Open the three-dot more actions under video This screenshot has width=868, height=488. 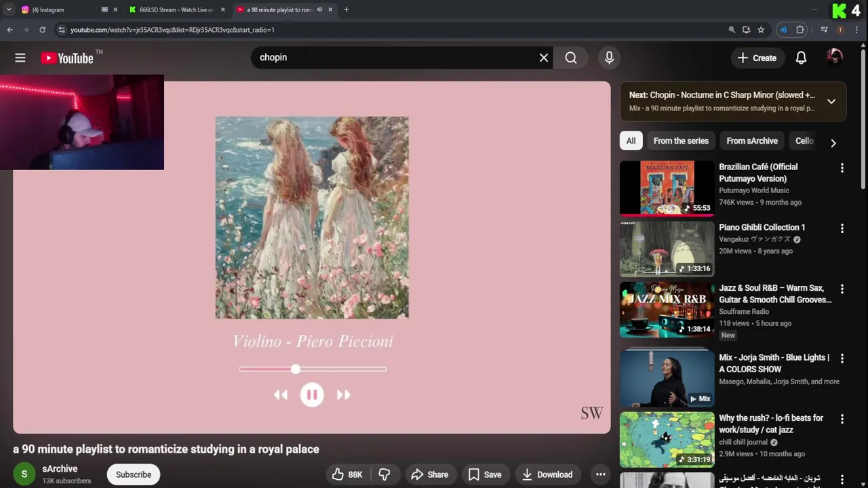tap(600, 474)
